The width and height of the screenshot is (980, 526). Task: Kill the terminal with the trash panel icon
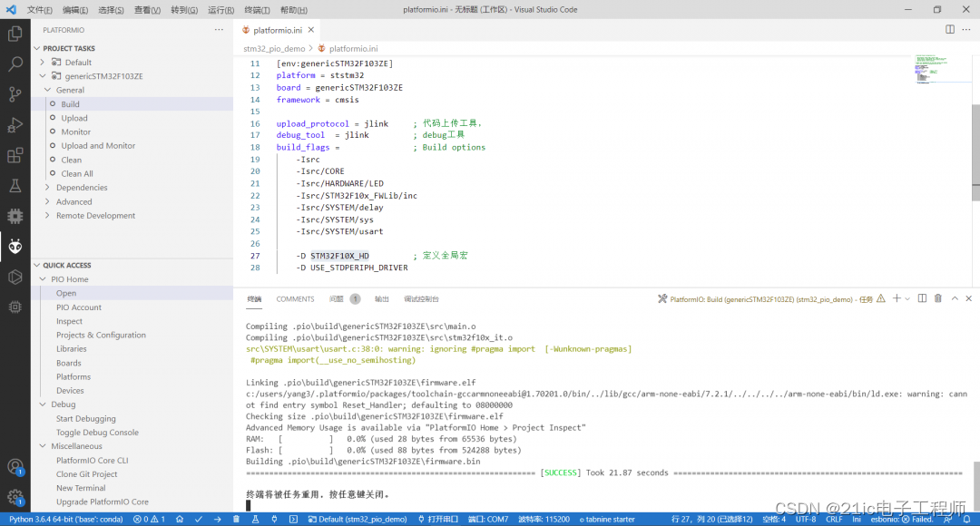[x=938, y=297]
